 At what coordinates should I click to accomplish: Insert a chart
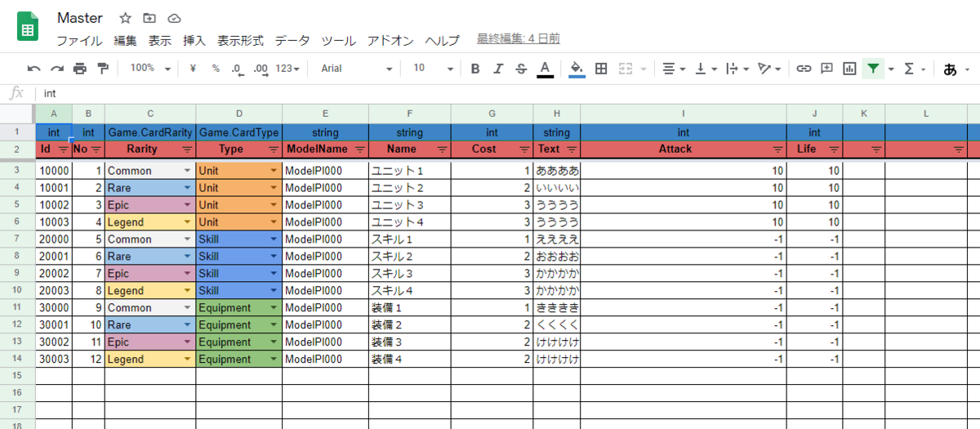point(849,69)
